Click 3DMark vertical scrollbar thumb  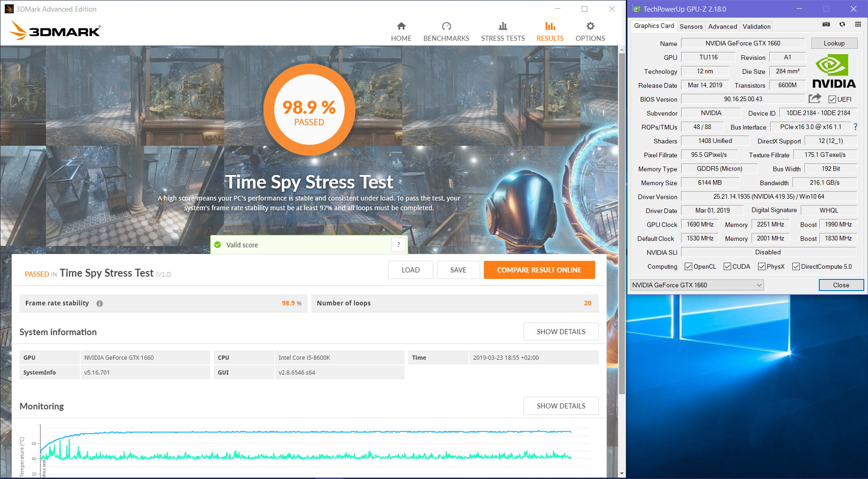622,223
